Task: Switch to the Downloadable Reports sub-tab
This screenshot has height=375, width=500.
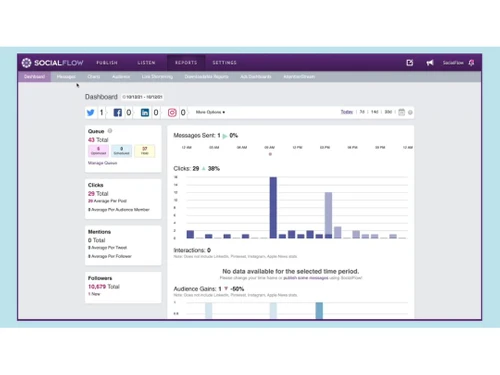Action: pyautogui.click(x=207, y=77)
